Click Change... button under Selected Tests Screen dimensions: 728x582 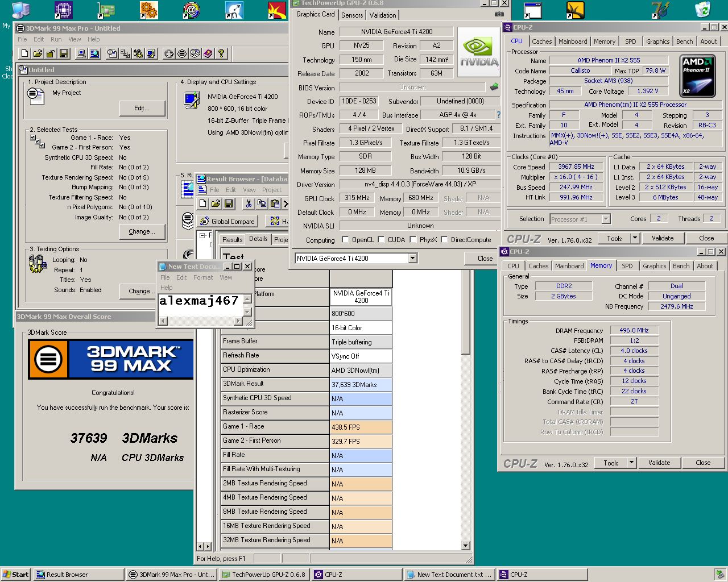click(142, 231)
